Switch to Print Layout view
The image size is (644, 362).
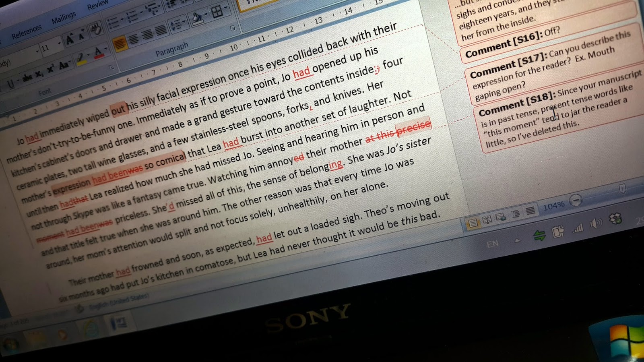tap(473, 223)
